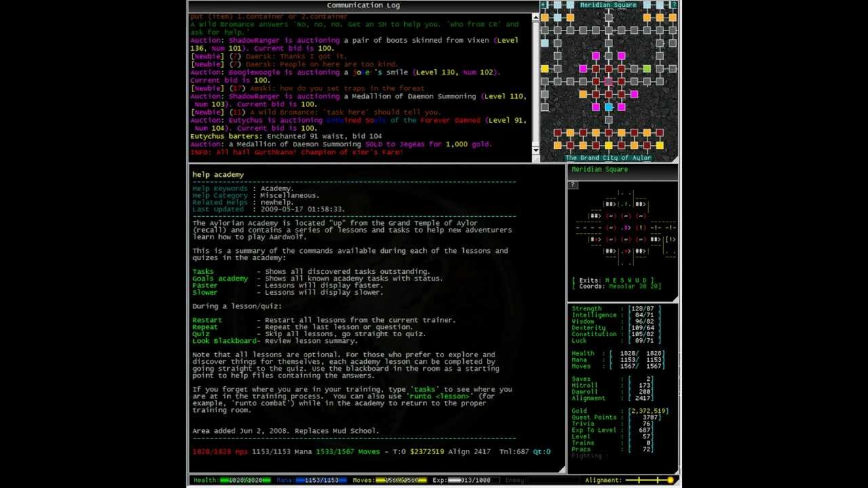Select the green room on the map
The height and width of the screenshot is (488, 868).
pos(647,68)
